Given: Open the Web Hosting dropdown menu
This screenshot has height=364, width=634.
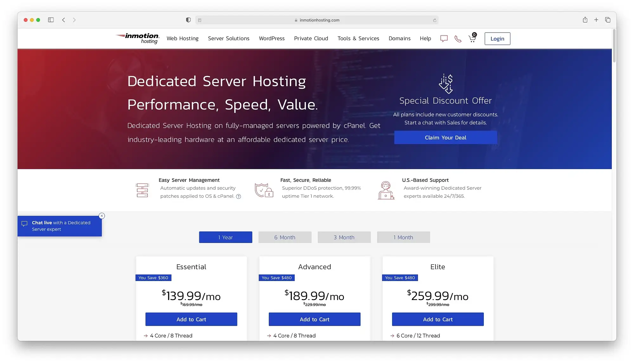Looking at the screenshot, I should point(183,38).
